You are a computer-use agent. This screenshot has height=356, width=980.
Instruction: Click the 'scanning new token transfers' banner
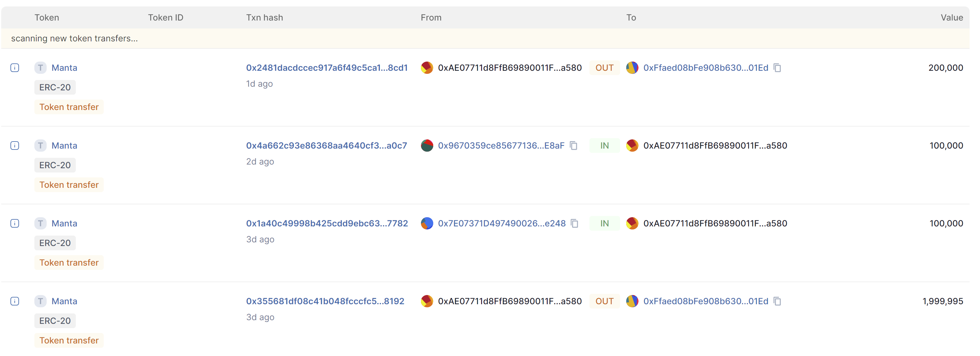pyautogui.click(x=75, y=38)
